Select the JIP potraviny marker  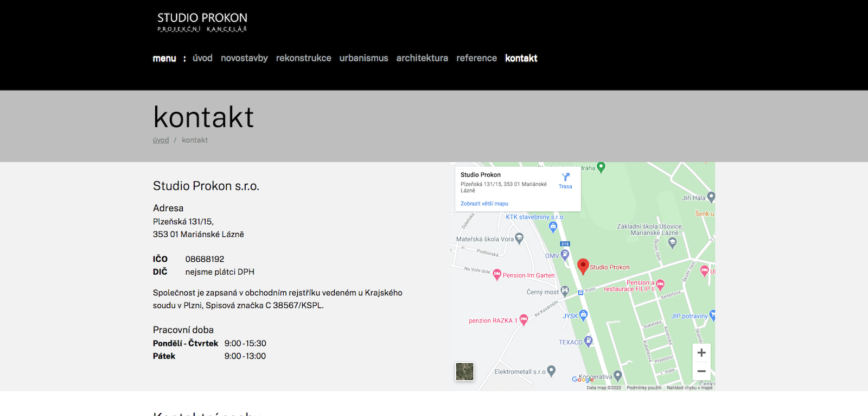coord(712,315)
